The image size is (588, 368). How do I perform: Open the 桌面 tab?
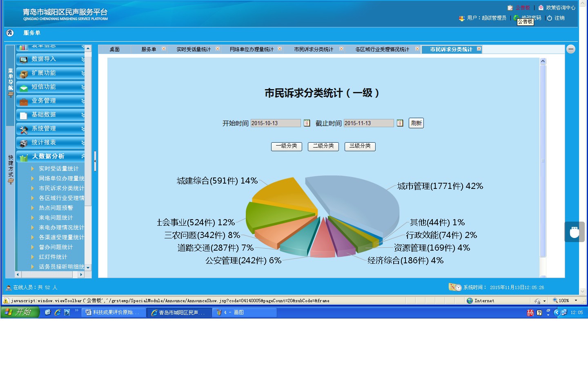pos(114,49)
